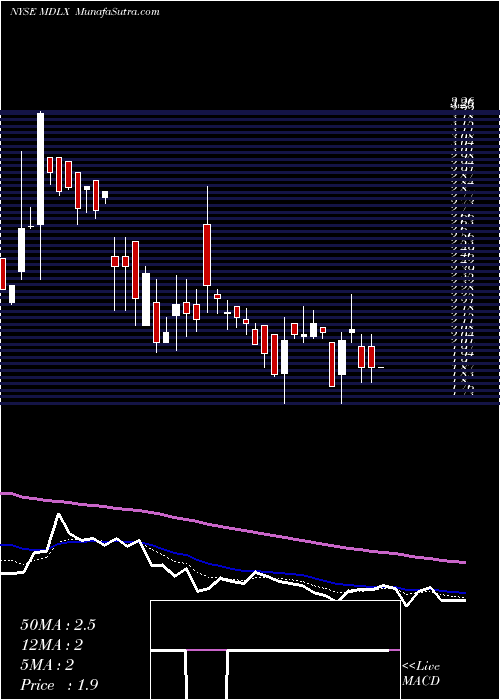Click the NYSE MDLX ticker label
500x700 pixels.
40,12
